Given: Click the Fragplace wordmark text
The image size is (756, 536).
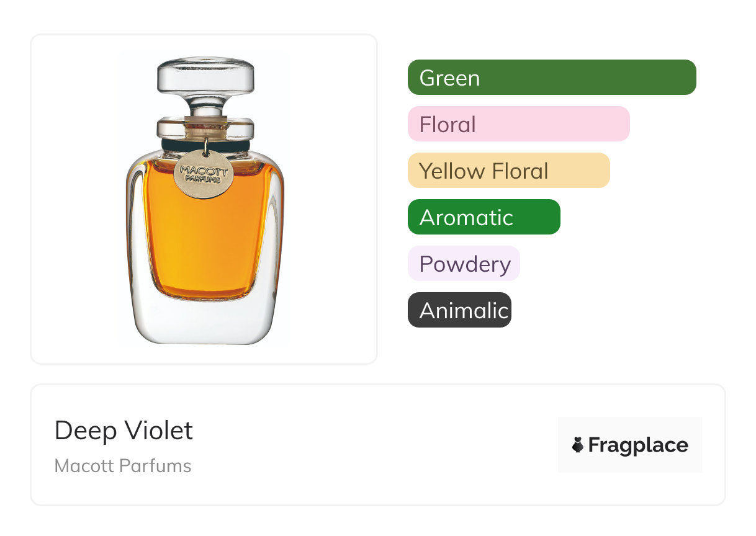Looking at the screenshot, I should coord(637,445).
